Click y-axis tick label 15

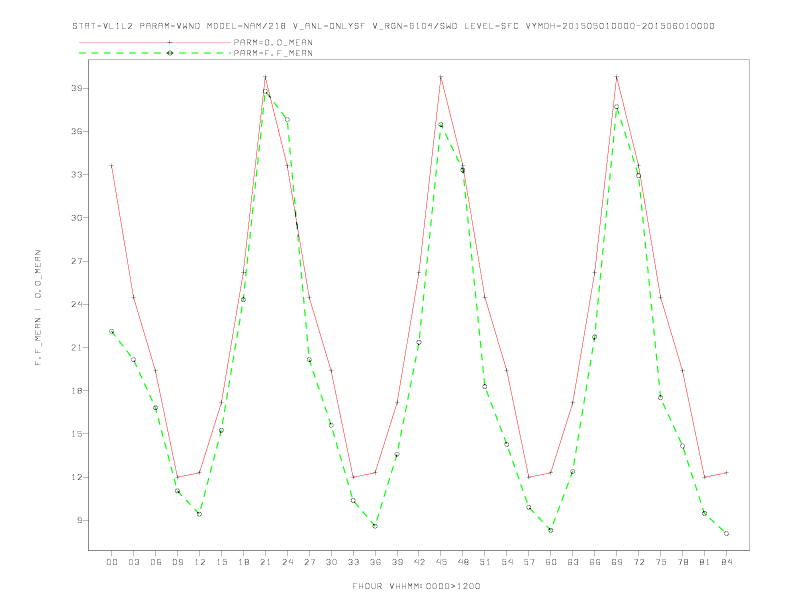pos(76,434)
